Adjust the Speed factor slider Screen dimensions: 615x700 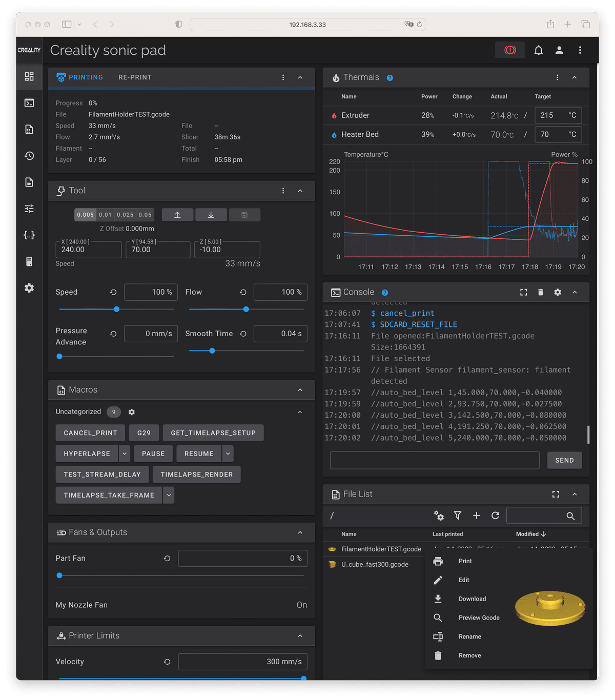(x=116, y=309)
